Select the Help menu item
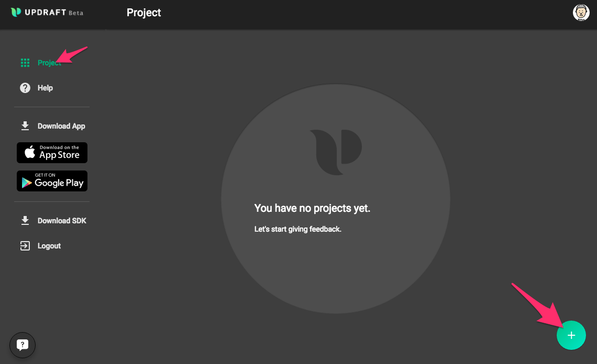 click(45, 87)
